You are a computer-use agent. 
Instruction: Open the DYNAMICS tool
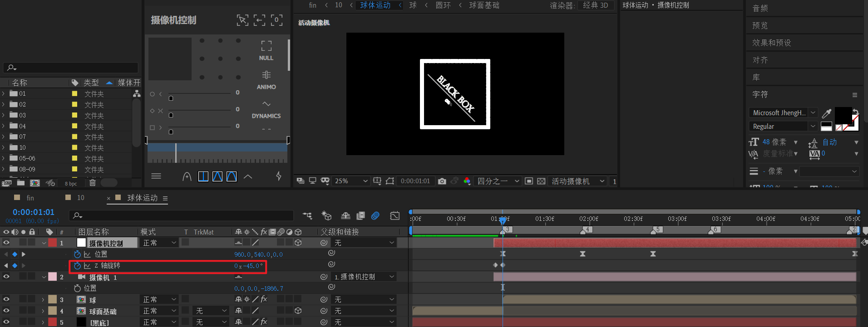click(266, 109)
